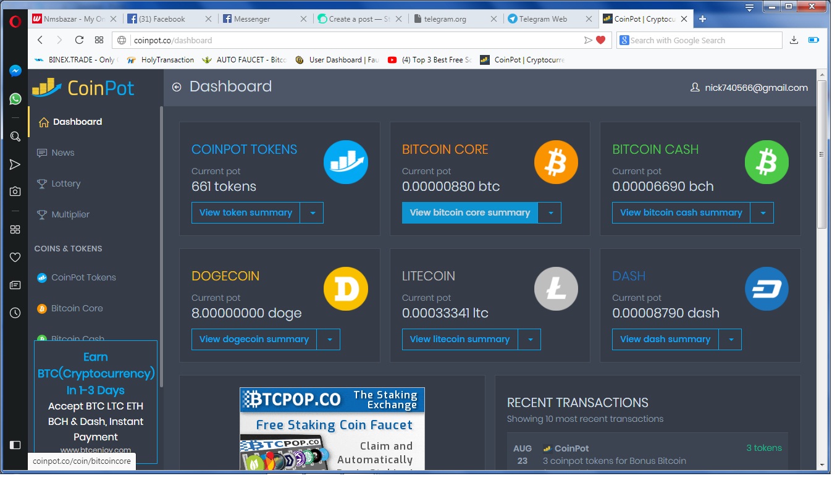Switch to the telegram.org tab
The height and width of the screenshot is (504, 840).
point(454,19)
